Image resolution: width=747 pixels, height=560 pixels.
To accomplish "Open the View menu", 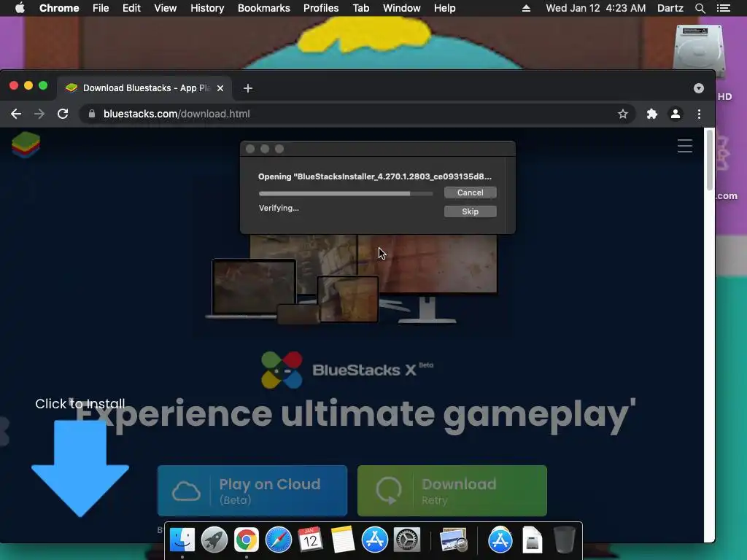I will 166,8.
